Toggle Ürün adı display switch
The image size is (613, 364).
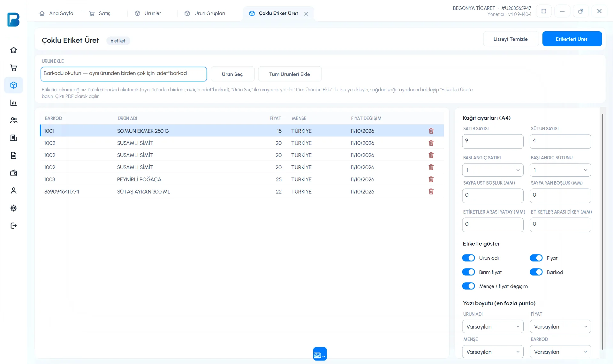tap(468, 258)
